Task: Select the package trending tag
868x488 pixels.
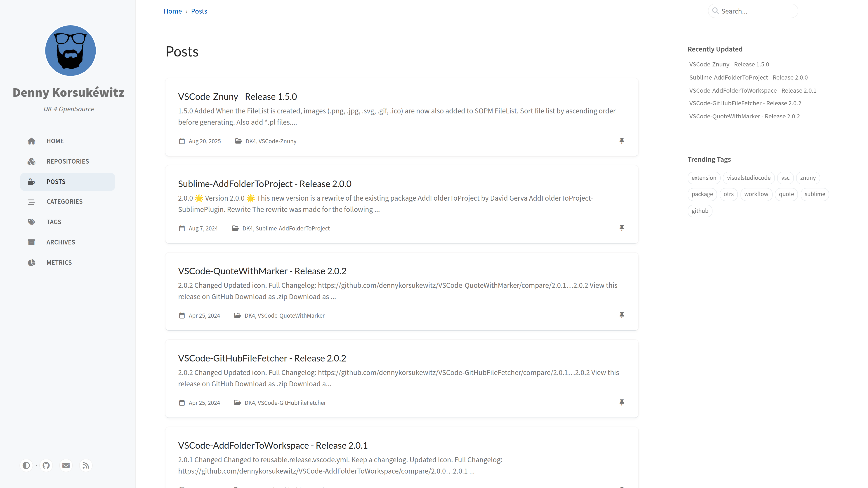Action: pos(702,194)
